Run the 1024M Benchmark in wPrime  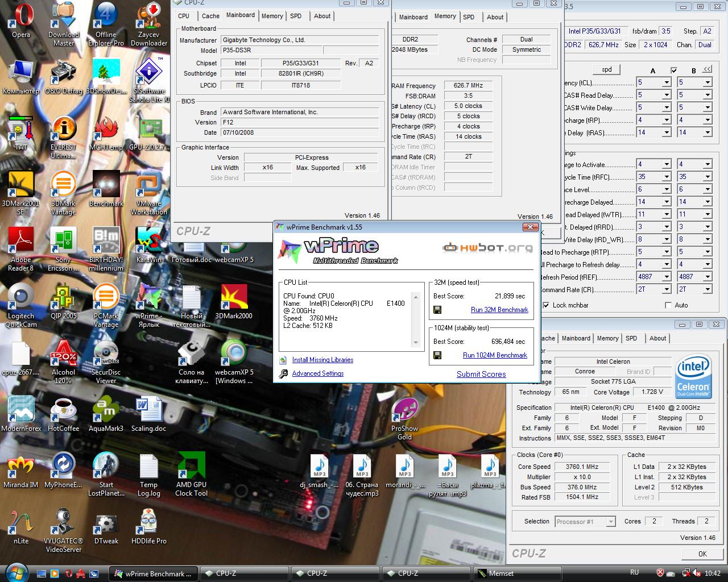pos(495,355)
